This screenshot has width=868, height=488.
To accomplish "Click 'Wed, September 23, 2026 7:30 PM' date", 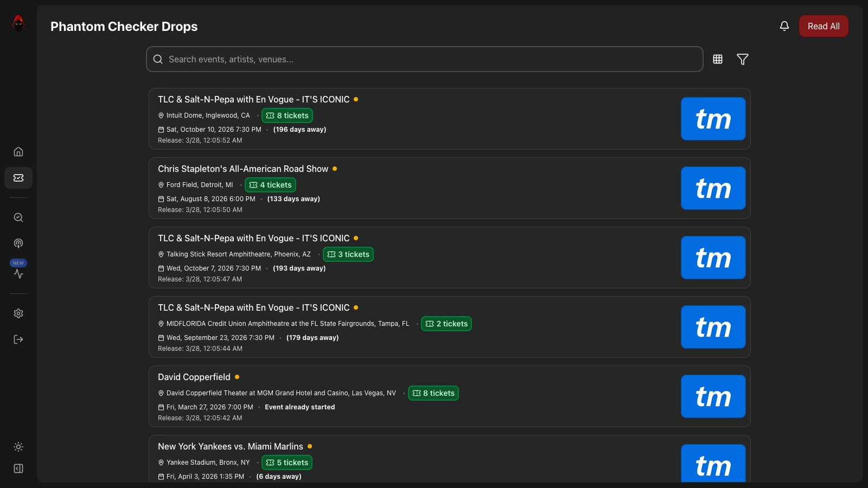I will [x=220, y=338].
